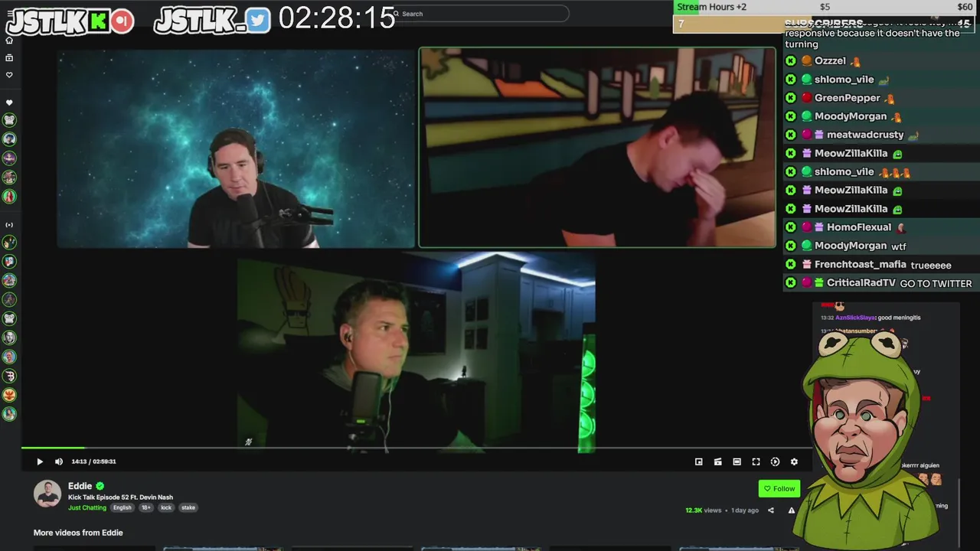
Task: Click chat username Ozzzel
Action: (830, 61)
